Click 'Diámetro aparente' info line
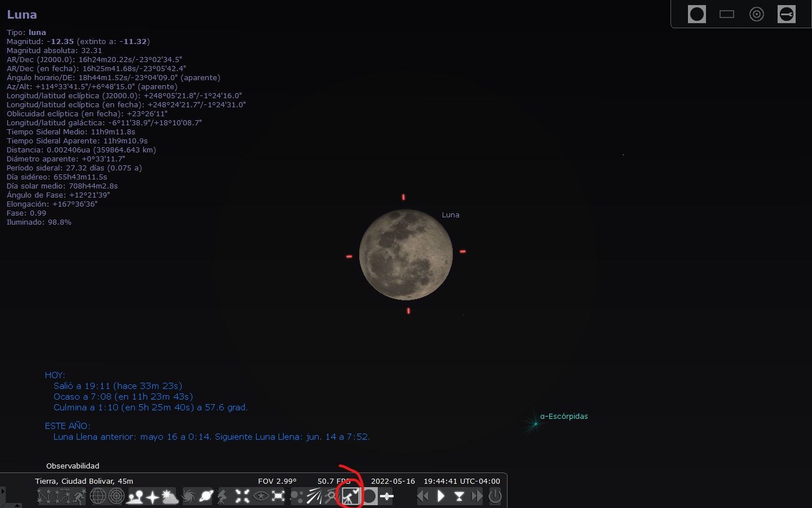The image size is (812, 508). click(66, 159)
